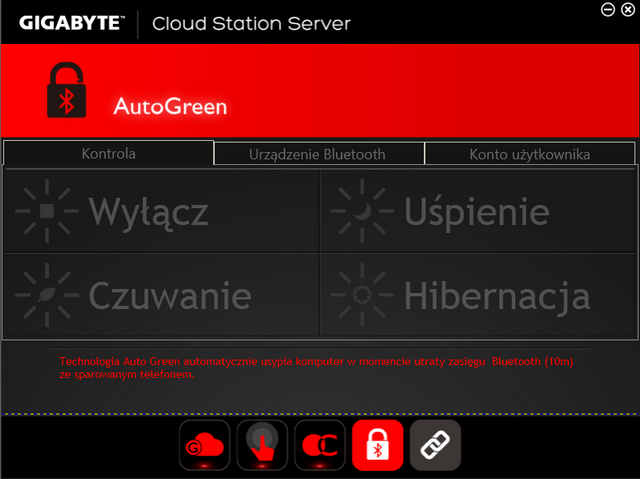Open the Urządzenie Bluetooth tab
The height and width of the screenshot is (479, 640).
(319, 154)
